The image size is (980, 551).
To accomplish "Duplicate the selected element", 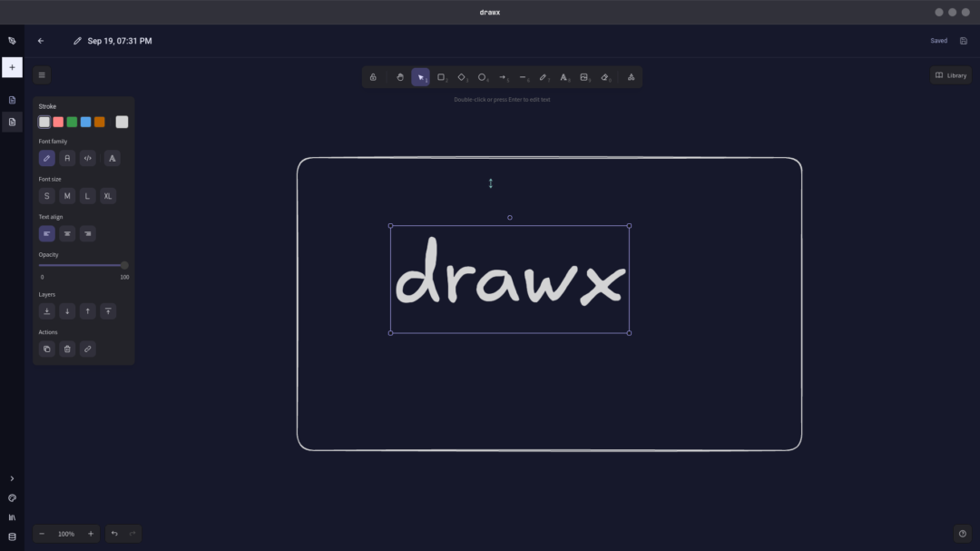I will (x=47, y=349).
